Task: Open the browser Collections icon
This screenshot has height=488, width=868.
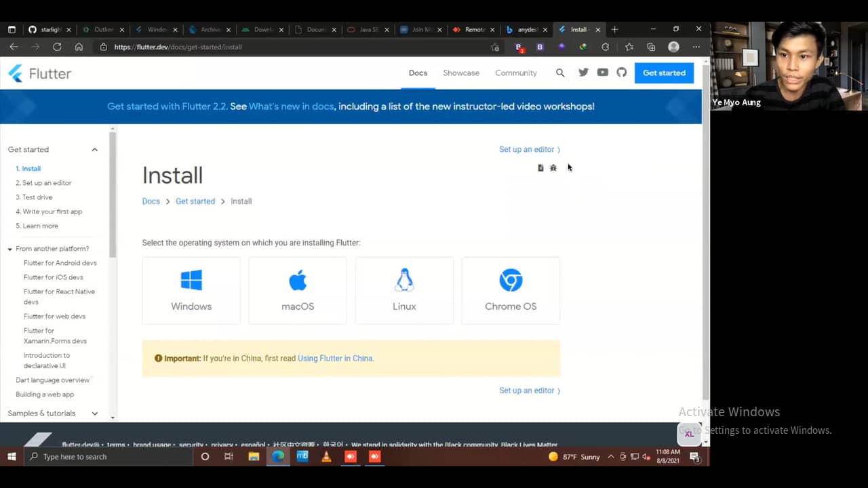Action: (x=651, y=47)
